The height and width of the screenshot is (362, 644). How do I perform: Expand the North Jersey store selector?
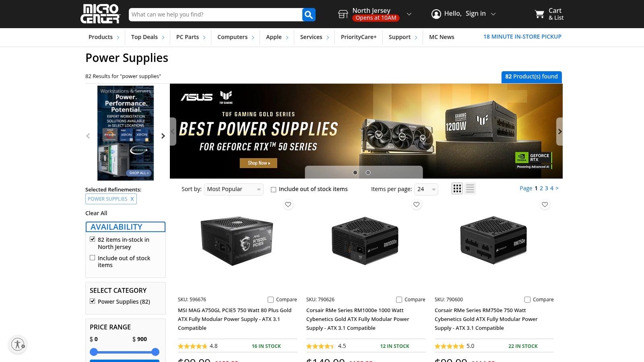pyautogui.click(x=409, y=14)
